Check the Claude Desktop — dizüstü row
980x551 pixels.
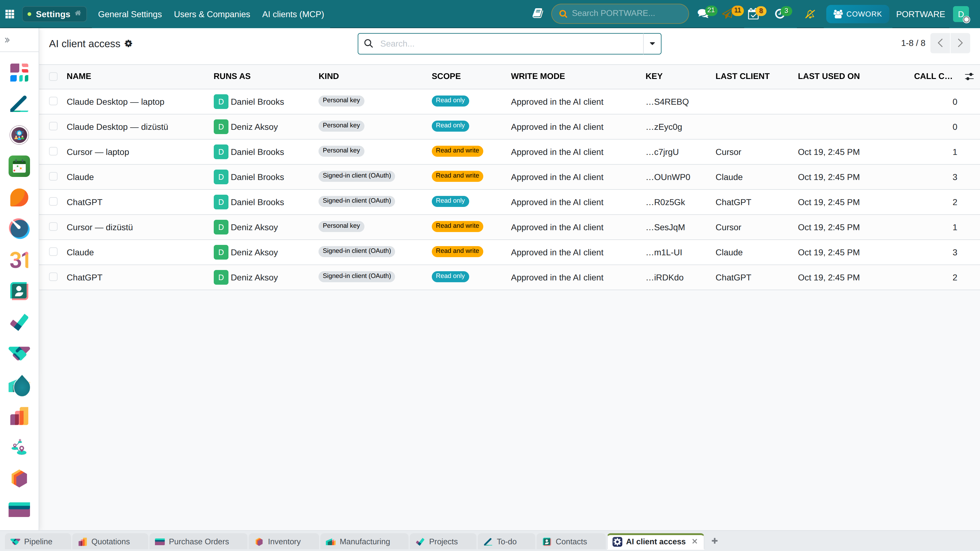(x=53, y=126)
